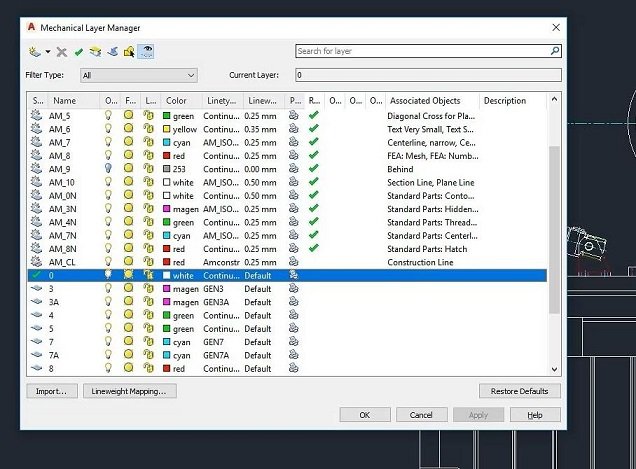Toggle the lock icon for AM_CL

click(149, 262)
